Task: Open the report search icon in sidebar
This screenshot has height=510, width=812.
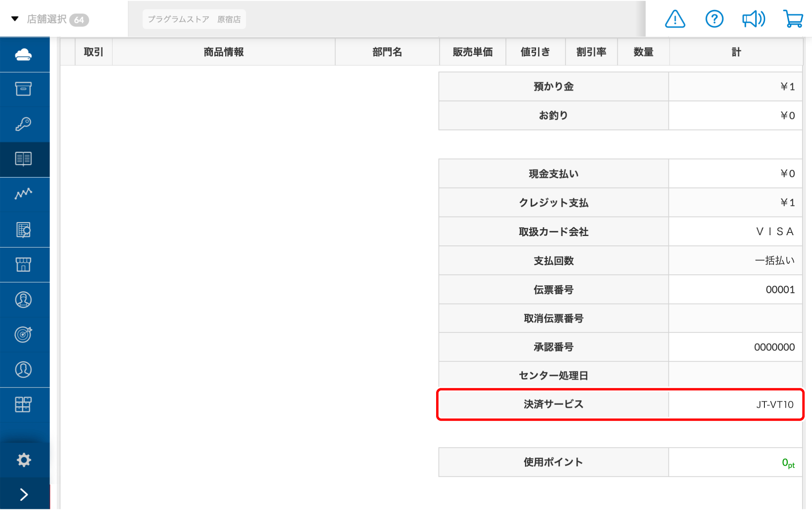Action: point(24,230)
